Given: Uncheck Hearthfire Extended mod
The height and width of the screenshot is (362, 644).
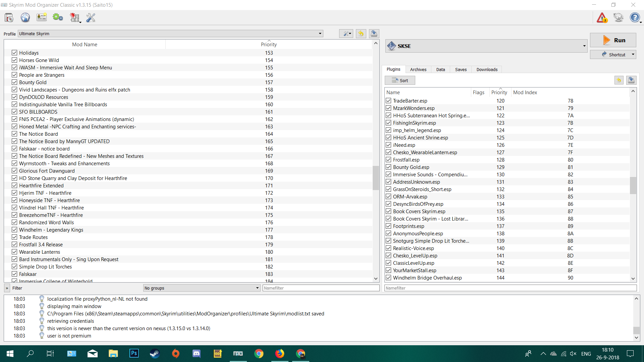Looking at the screenshot, I should click(14, 185).
